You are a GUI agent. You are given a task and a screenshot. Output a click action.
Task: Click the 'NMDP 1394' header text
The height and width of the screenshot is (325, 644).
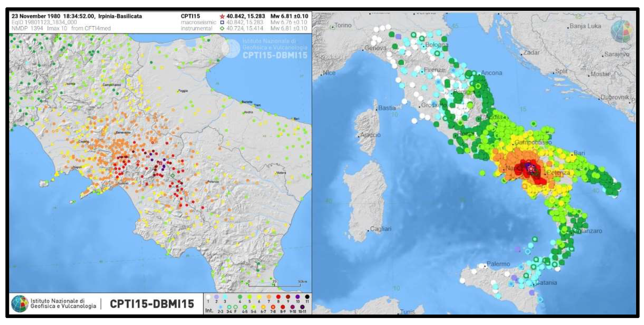coord(27,28)
